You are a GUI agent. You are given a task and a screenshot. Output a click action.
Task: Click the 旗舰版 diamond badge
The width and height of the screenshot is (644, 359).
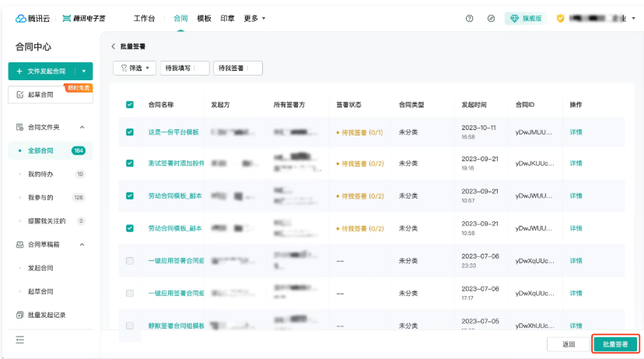click(526, 19)
